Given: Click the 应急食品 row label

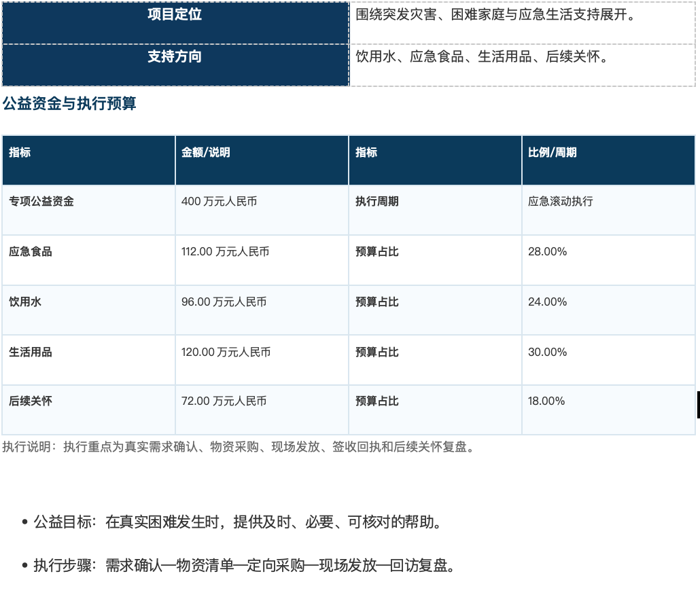Looking at the screenshot, I should 88,260.
